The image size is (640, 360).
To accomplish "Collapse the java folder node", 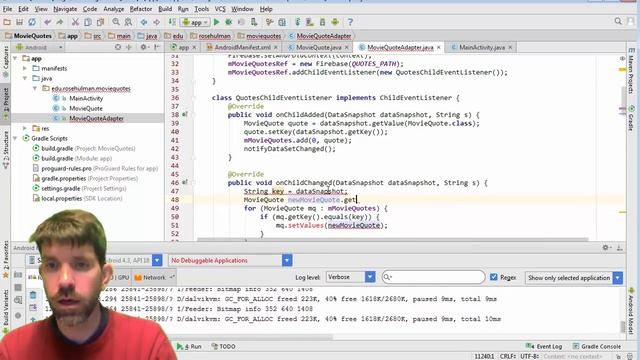I will tap(25, 78).
